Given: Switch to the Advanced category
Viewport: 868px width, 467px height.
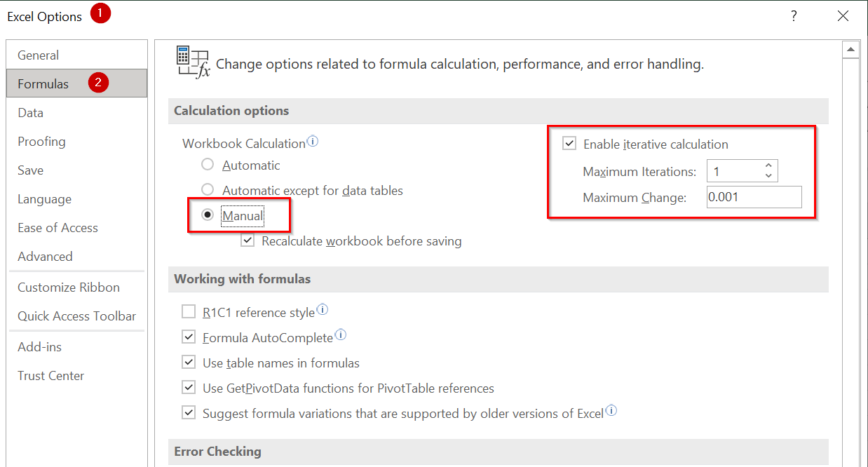Looking at the screenshot, I should pos(45,256).
